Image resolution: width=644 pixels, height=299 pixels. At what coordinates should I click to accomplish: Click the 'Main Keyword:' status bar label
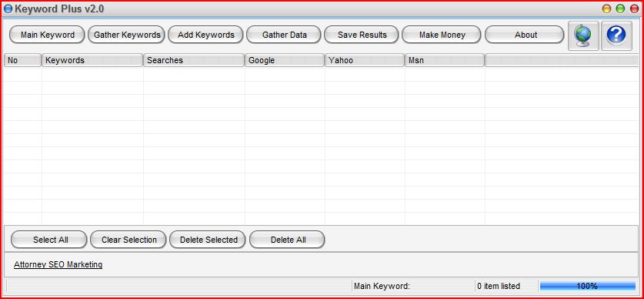tap(382, 286)
